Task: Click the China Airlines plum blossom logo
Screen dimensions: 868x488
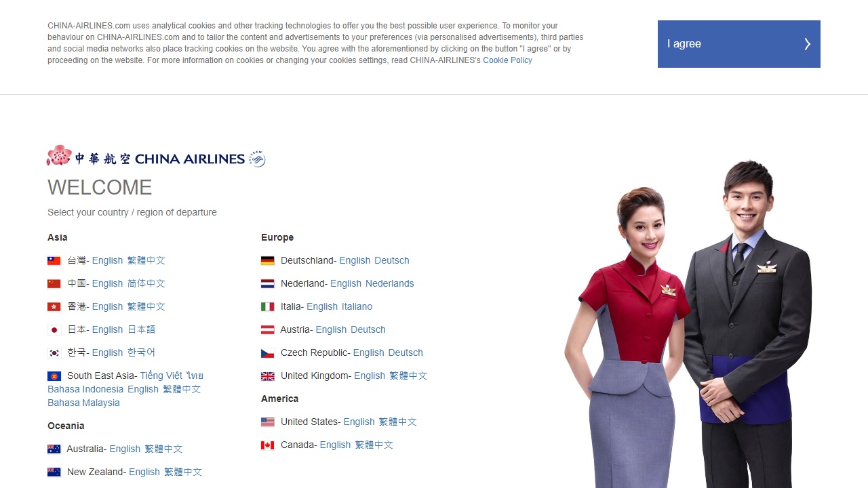Action: tap(59, 156)
